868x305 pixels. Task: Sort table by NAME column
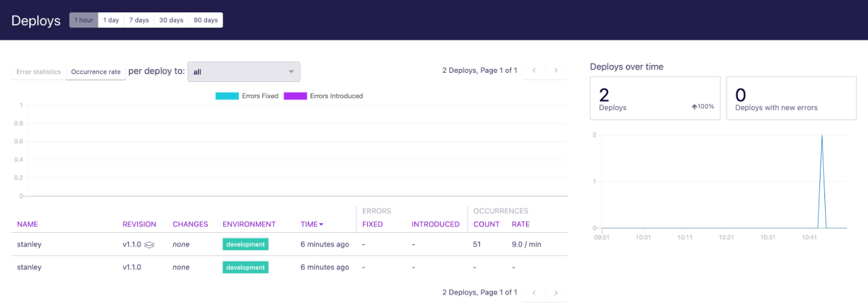coord(27,224)
